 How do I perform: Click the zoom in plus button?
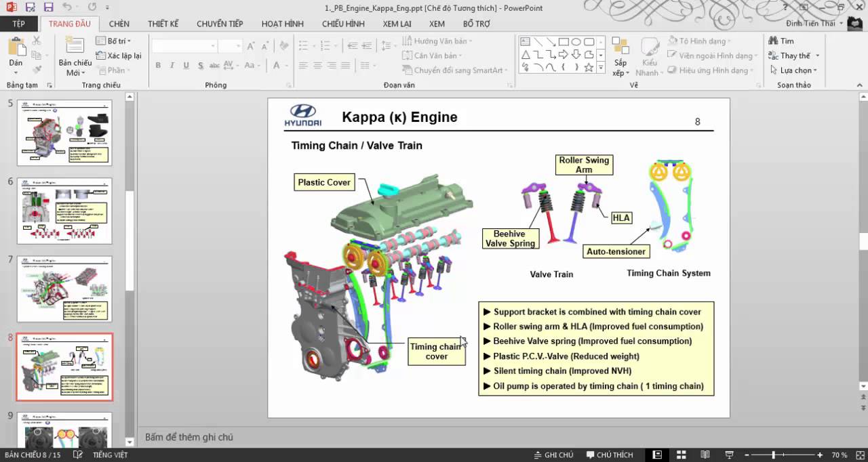coord(820,455)
